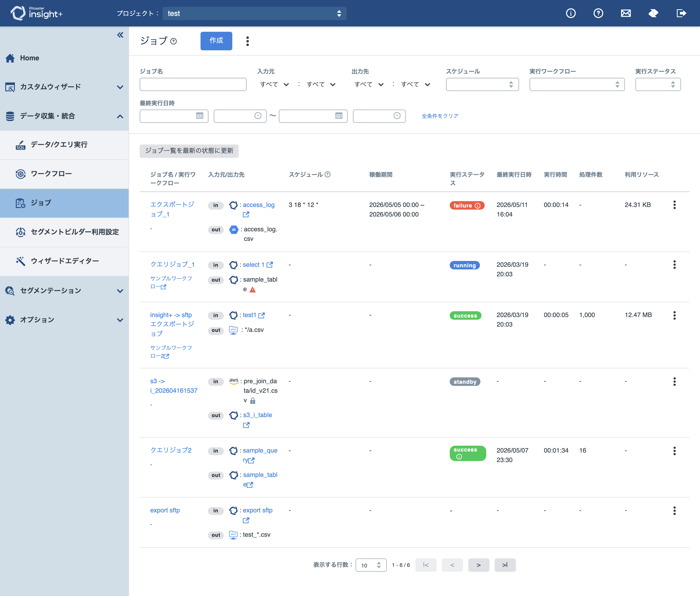Click the icon left of logout in header
This screenshot has width=700, height=596.
click(653, 13)
